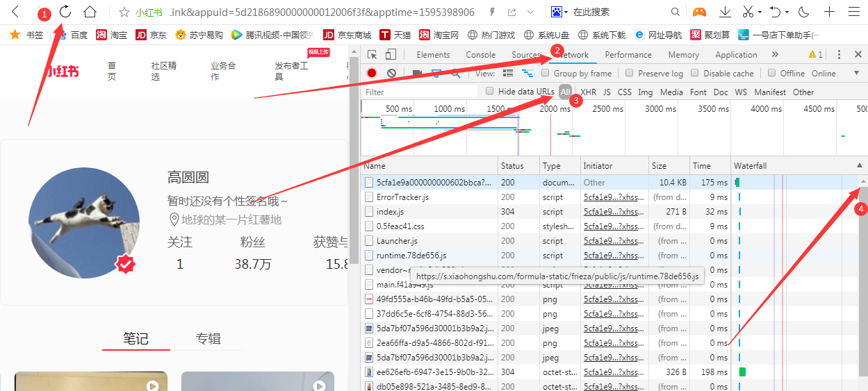868x391 pixels.
Task: Open the 天猫 bookmark
Action: pos(395,35)
